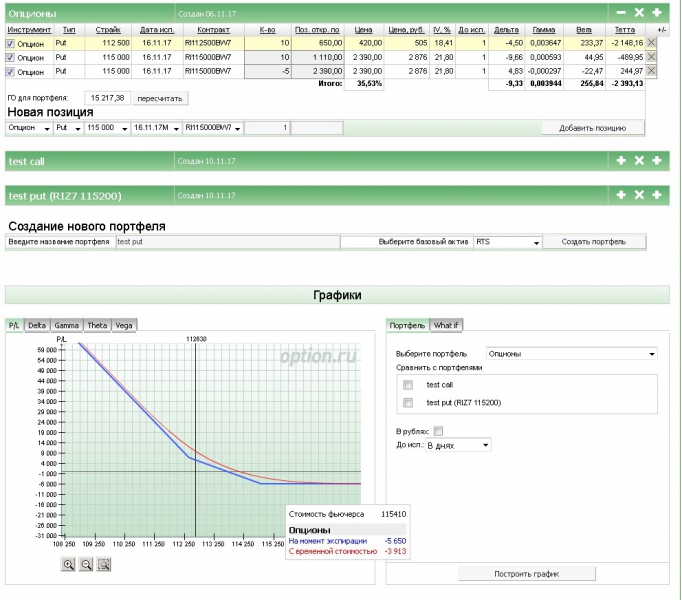Tick the test call comparison checkbox
This screenshot has width=682, height=600.
pos(407,385)
